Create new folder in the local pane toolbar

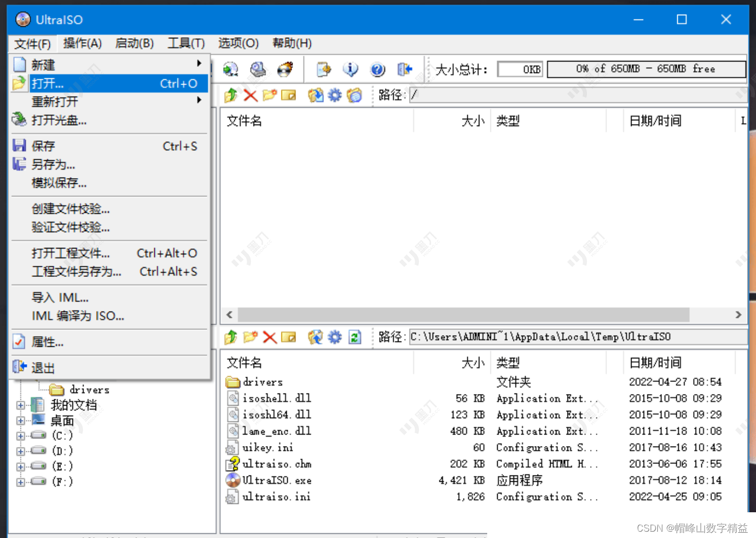(x=250, y=337)
